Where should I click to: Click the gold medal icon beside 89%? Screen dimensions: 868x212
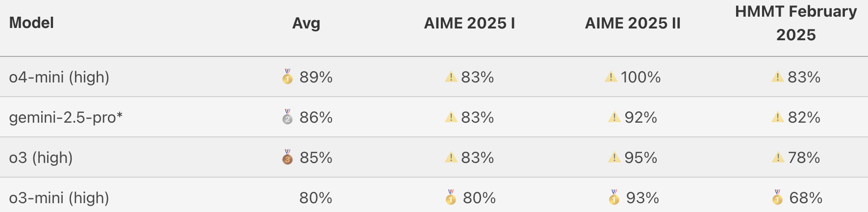tap(287, 77)
